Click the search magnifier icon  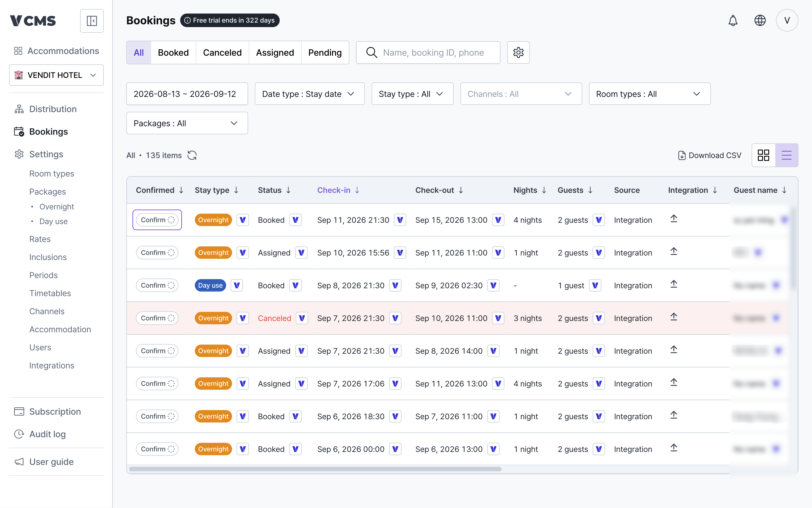371,52
